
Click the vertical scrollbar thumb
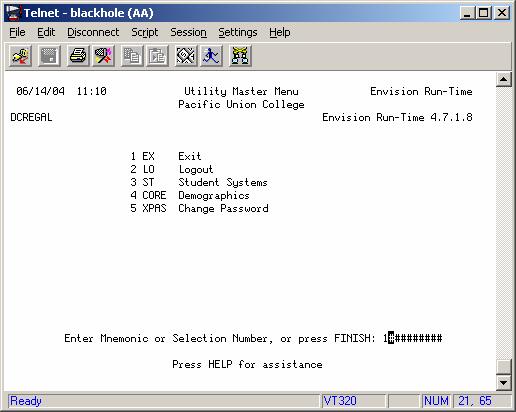pos(503,367)
